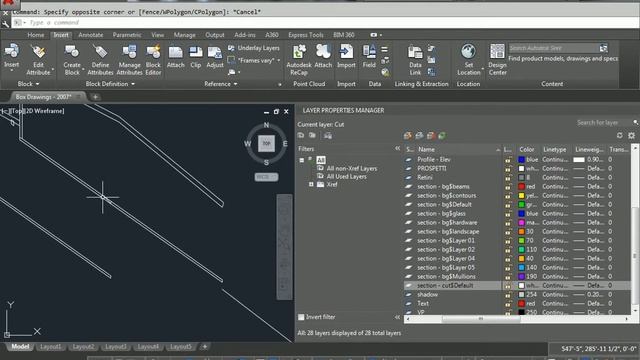Toggle lock for Retini layer
Screen dimensions: 640x360
tap(508, 178)
